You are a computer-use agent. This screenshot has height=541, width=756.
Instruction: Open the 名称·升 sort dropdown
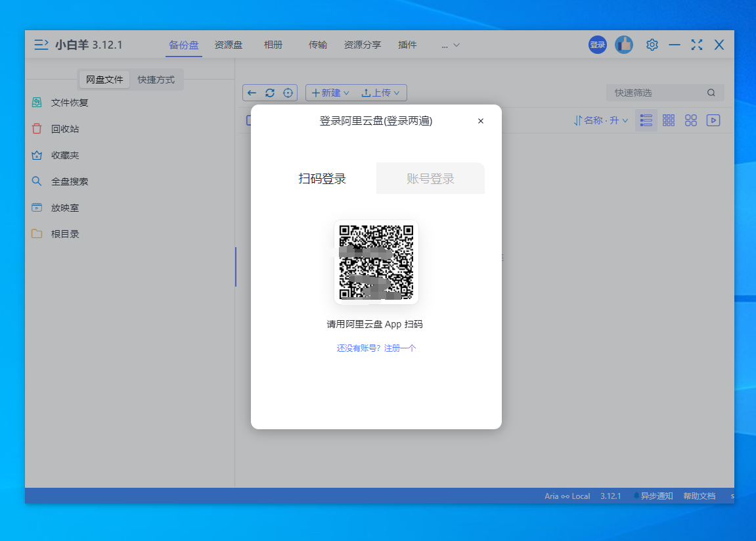(601, 120)
